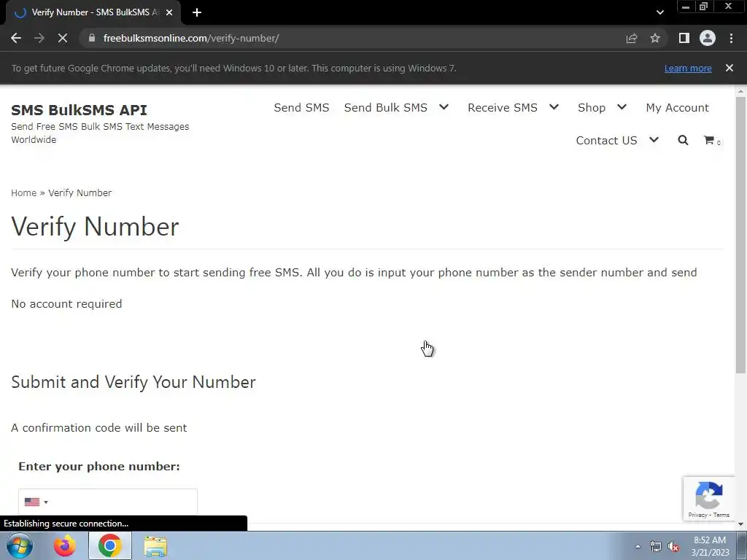Screen dimensions: 747x560
Task: Click the Home breadcrumb link
Action: [24, 192]
